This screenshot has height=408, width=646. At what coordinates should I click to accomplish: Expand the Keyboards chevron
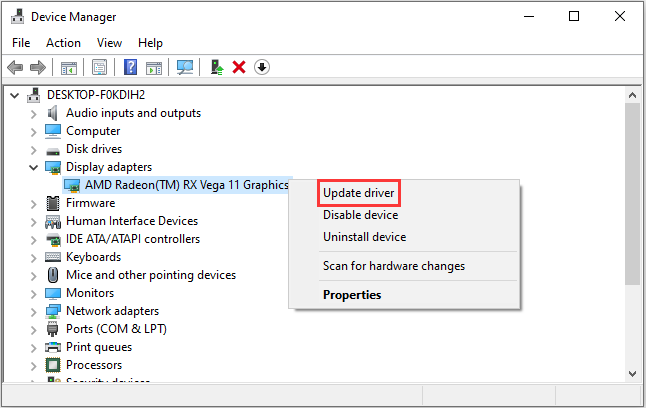(x=34, y=258)
